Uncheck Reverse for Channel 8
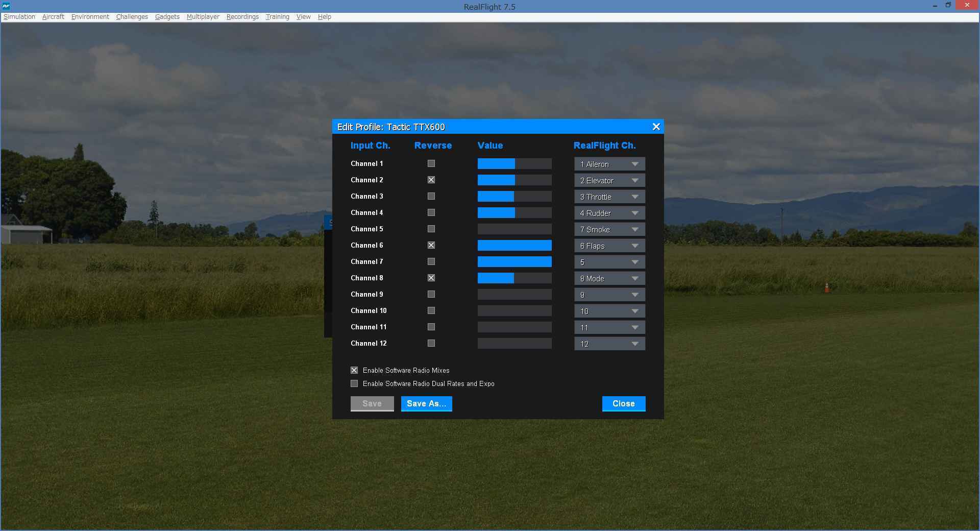The height and width of the screenshot is (531, 980). coord(431,278)
